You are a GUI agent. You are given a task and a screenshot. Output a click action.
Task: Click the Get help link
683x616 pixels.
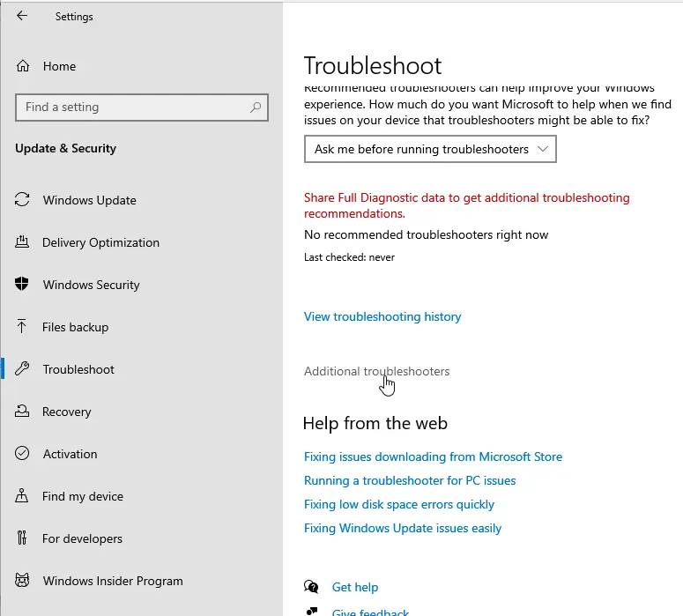(355, 587)
